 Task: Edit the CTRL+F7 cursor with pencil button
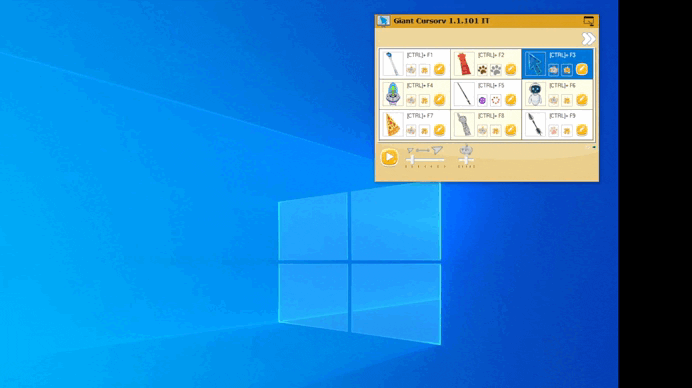point(439,130)
